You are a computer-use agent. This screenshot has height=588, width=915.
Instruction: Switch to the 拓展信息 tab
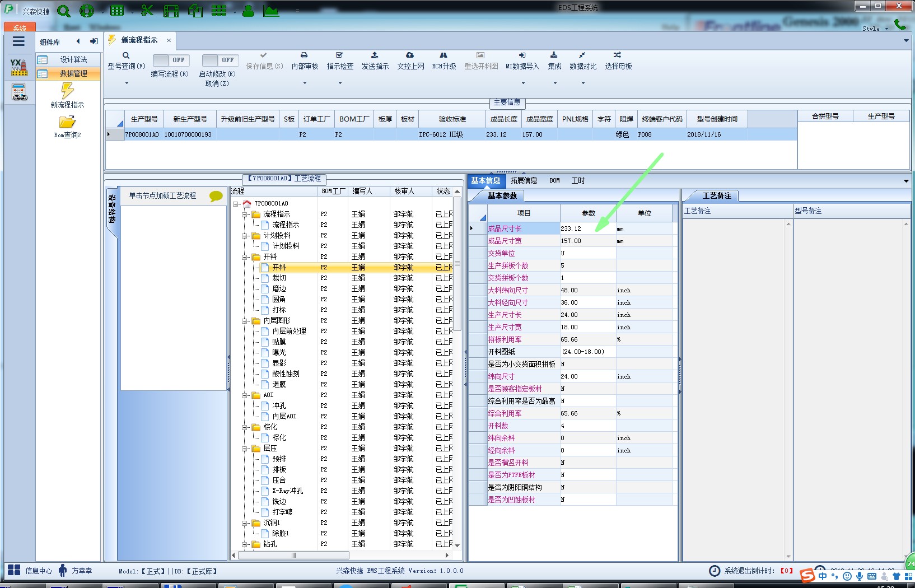click(x=524, y=180)
